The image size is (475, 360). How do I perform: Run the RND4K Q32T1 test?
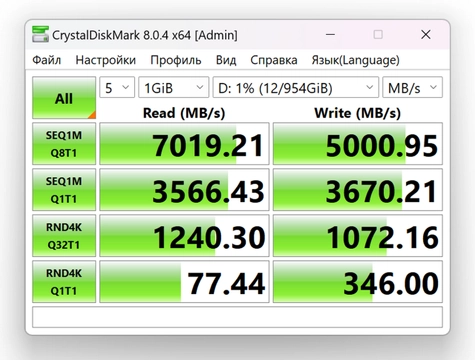coord(64,236)
